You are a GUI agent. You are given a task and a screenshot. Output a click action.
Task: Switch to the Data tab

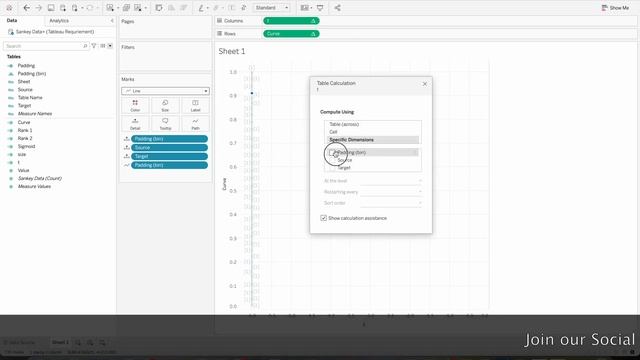12,20
